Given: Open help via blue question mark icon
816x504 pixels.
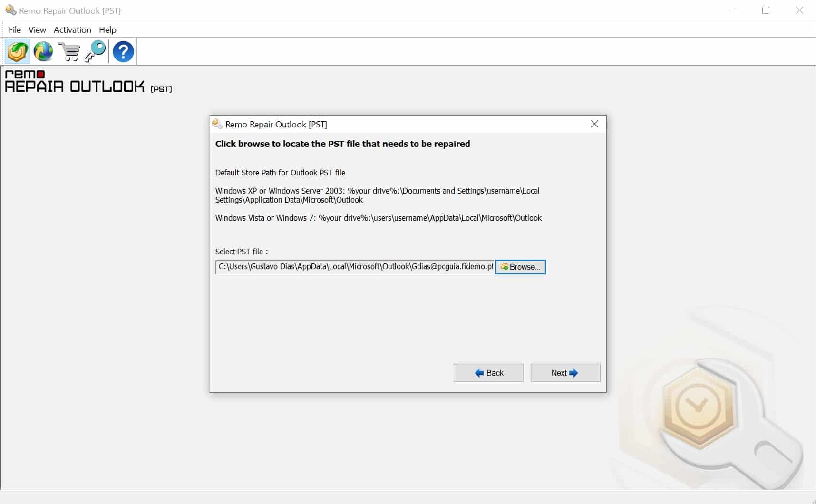Looking at the screenshot, I should pyautogui.click(x=123, y=51).
